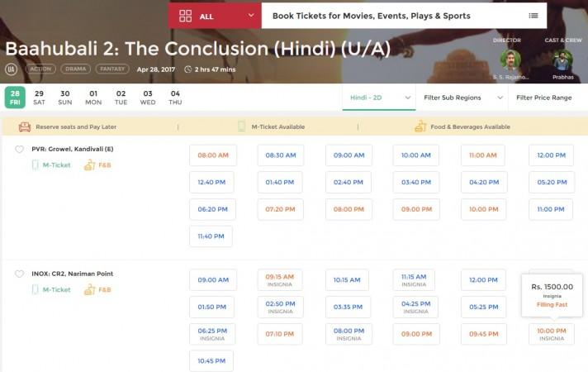The width and height of the screenshot is (588, 372).
Task: Click M-Ticket phone icon under PVR Growel
Action: pos(36,165)
